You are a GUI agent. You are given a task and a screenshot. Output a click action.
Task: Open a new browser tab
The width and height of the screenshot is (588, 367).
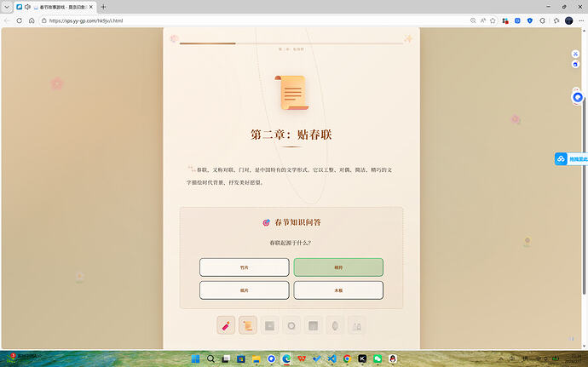click(x=103, y=7)
